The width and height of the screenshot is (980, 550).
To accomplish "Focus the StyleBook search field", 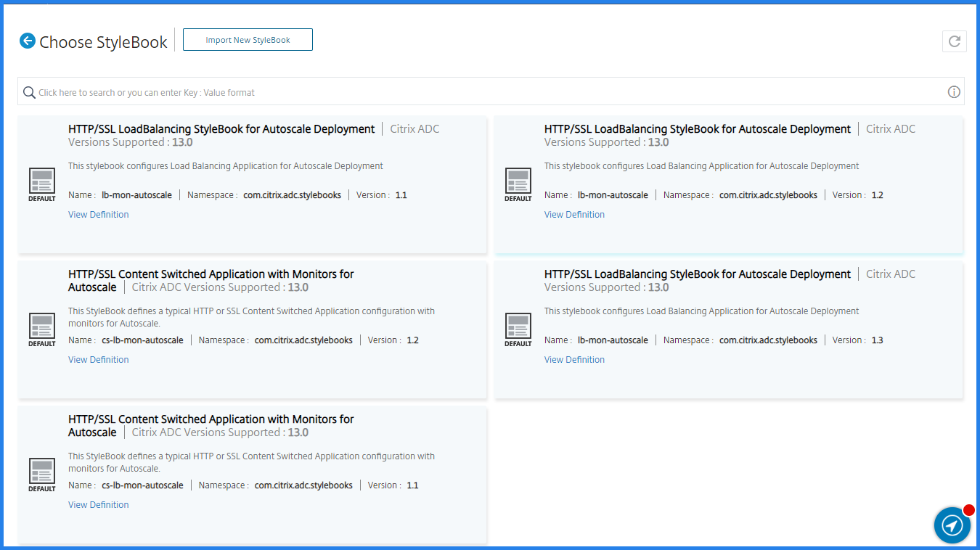I will pyautogui.click(x=491, y=92).
